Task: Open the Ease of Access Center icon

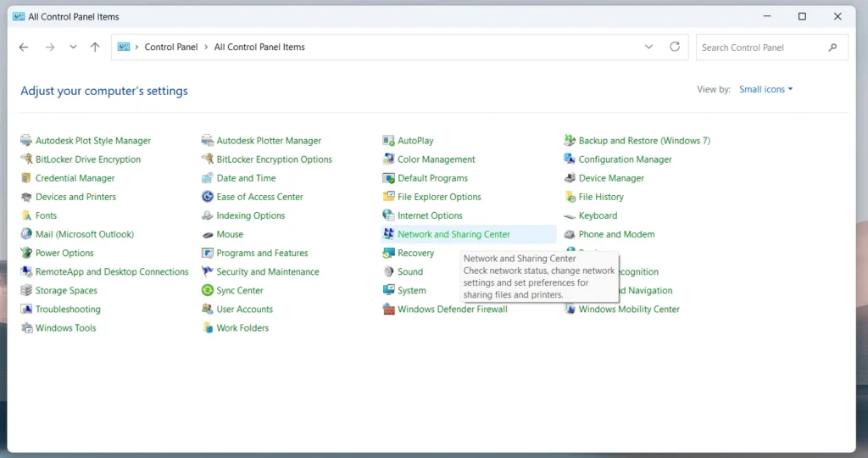Action: (x=208, y=197)
